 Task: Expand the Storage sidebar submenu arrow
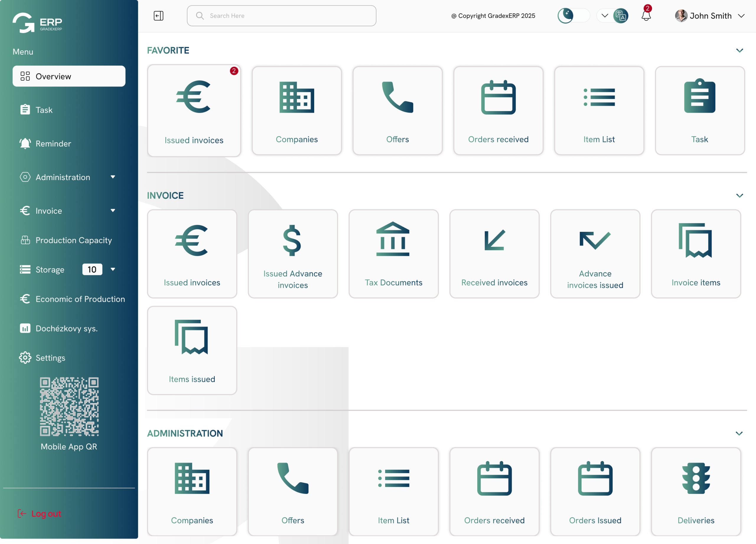pos(113,269)
